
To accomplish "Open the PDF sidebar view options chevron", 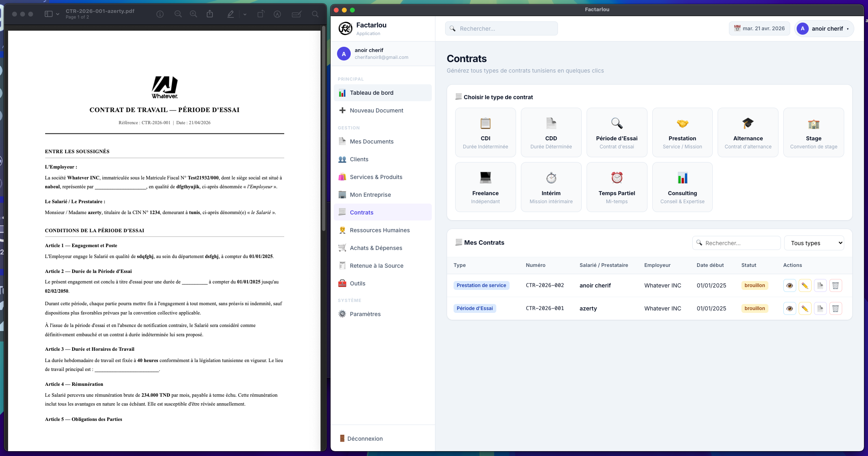I will (58, 14).
